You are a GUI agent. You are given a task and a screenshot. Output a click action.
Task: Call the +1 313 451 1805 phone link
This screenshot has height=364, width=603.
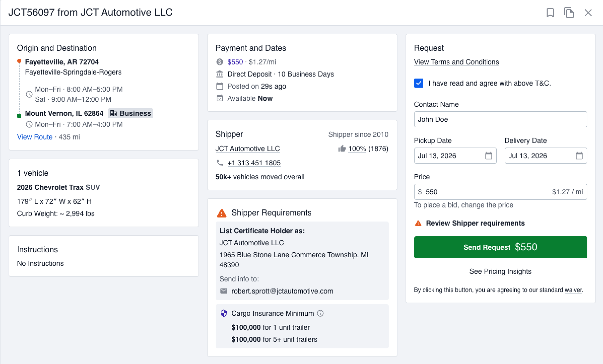(254, 163)
